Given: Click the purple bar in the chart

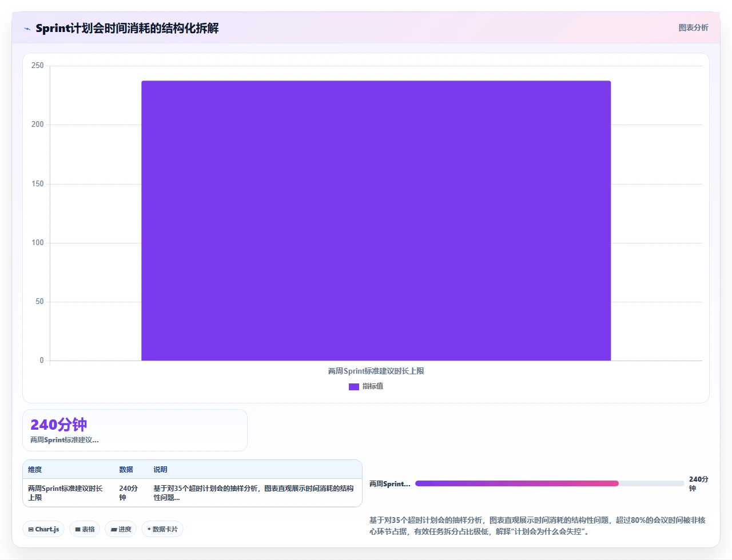Looking at the screenshot, I should point(376,221).
